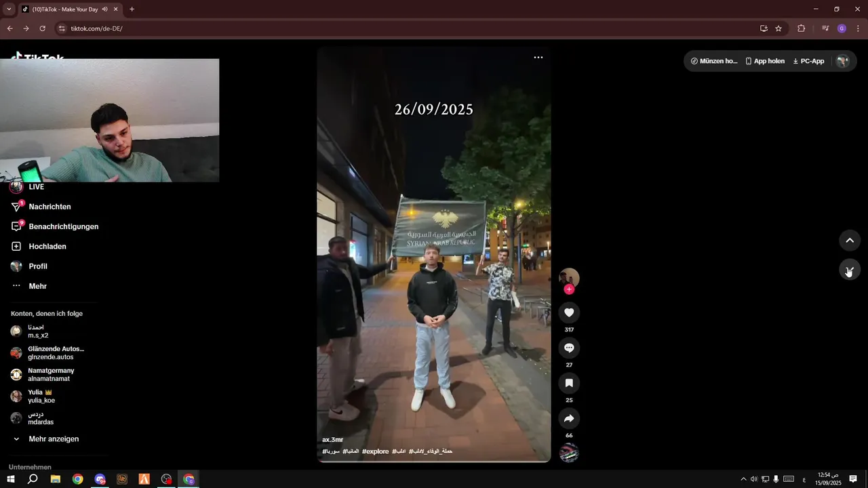
Task: Select the TikTok - Make Your Day tab
Action: (x=65, y=9)
